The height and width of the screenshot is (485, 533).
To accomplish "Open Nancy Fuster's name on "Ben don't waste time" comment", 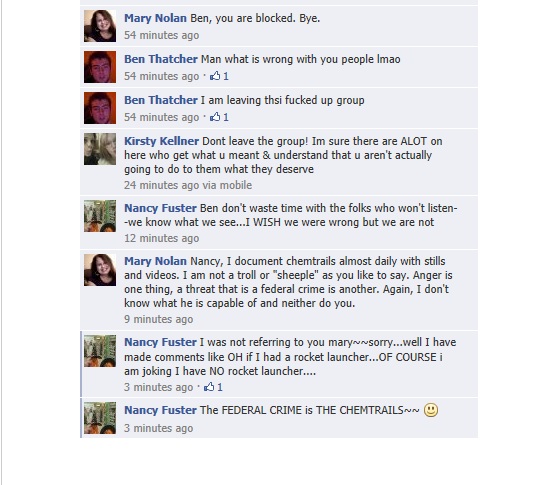I will click(160, 208).
